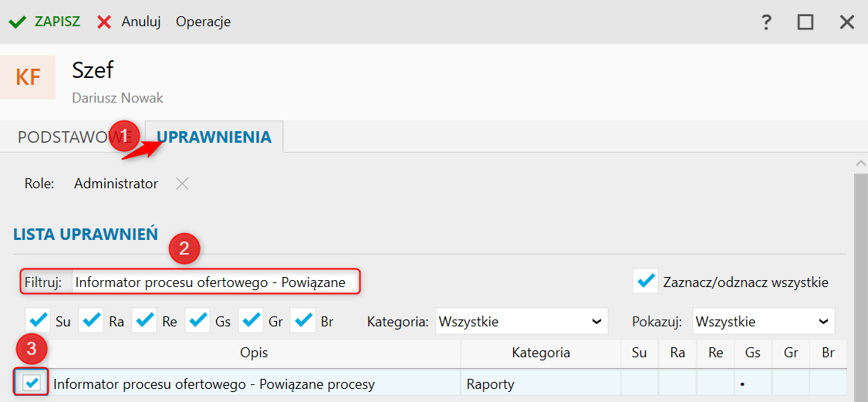Image resolution: width=868 pixels, height=402 pixels.
Task: Click the KF user avatar
Action: (28, 77)
